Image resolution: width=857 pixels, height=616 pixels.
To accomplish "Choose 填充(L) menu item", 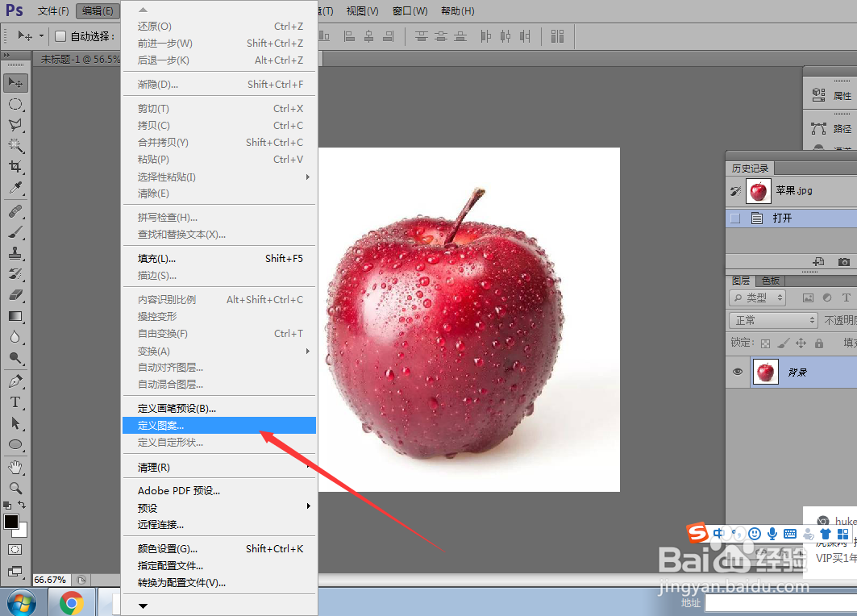I will pyautogui.click(x=219, y=259).
